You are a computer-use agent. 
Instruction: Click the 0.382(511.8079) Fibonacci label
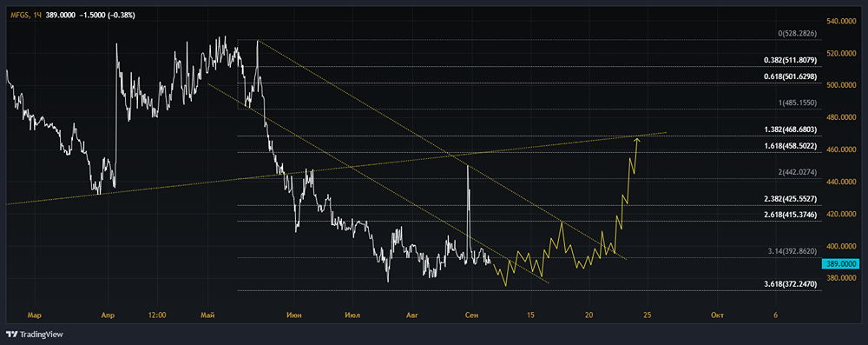(x=791, y=60)
